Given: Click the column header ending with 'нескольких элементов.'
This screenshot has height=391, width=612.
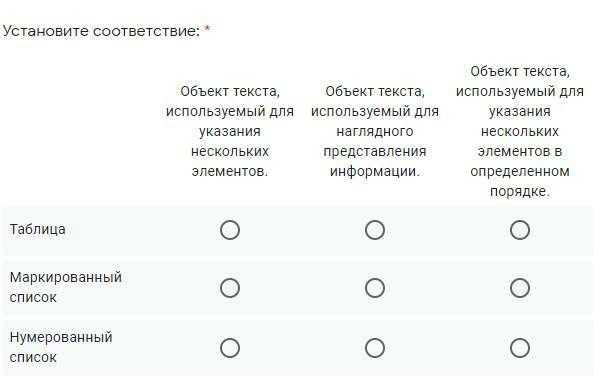Looking at the screenshot, I should 230,131.
